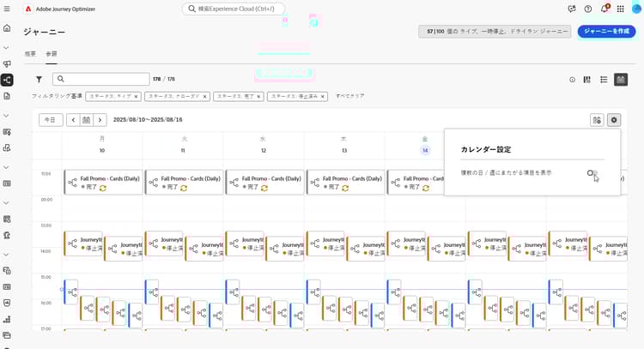
Task: Click ジャーニーを作成 button
Action: coord(606,32)
